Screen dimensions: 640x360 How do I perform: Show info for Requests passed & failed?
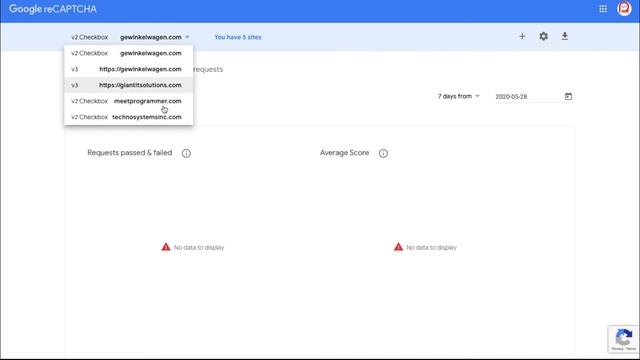(x=186, y=153)
